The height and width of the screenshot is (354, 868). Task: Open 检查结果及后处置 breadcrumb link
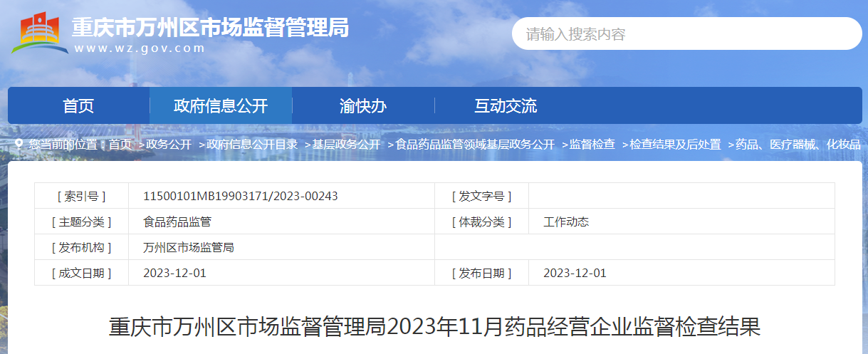click(x=675, y=144)
